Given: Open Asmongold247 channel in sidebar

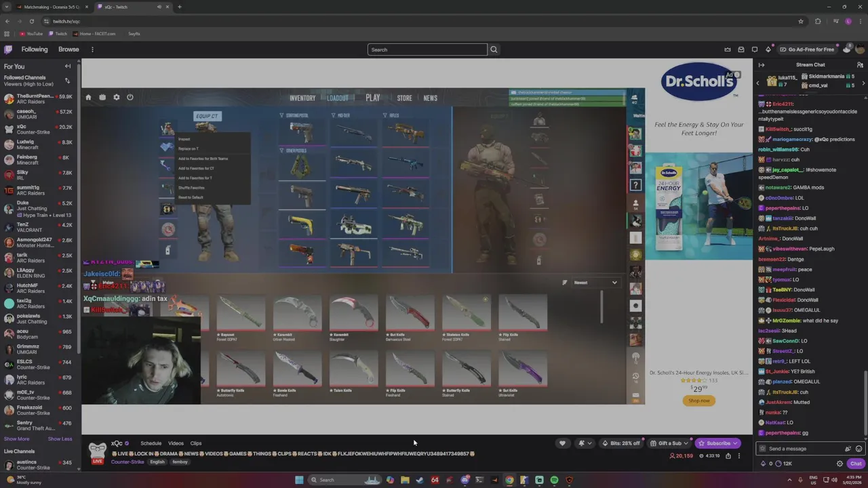Looking at the screenshot, I should pos(40,242).
